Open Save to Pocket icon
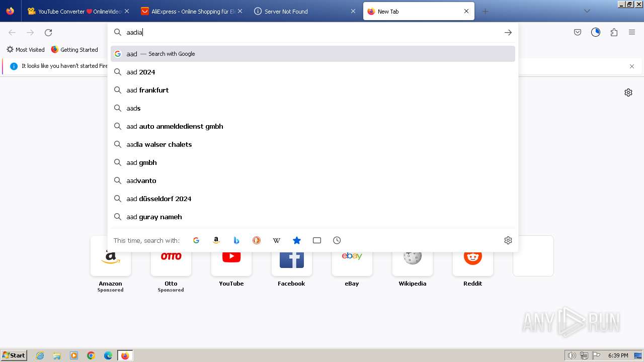 pyautogui.click(x=578, y=32)
